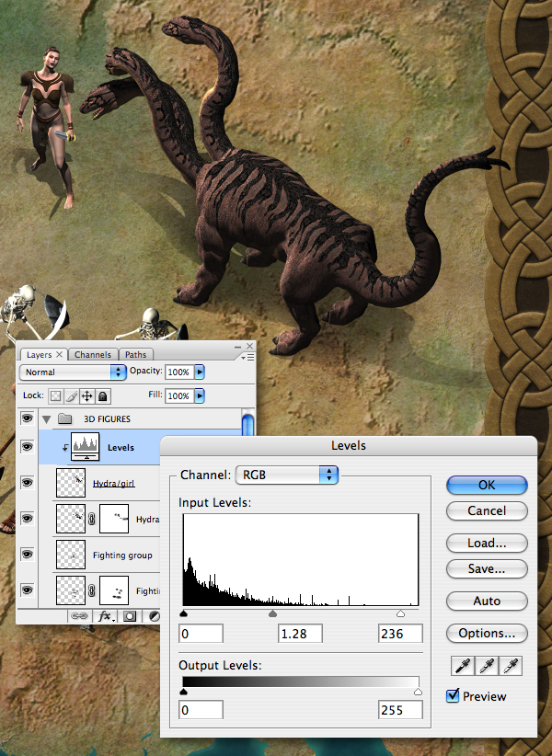
Task: Open the Opacity slider arrow
Action: (200, 372)
